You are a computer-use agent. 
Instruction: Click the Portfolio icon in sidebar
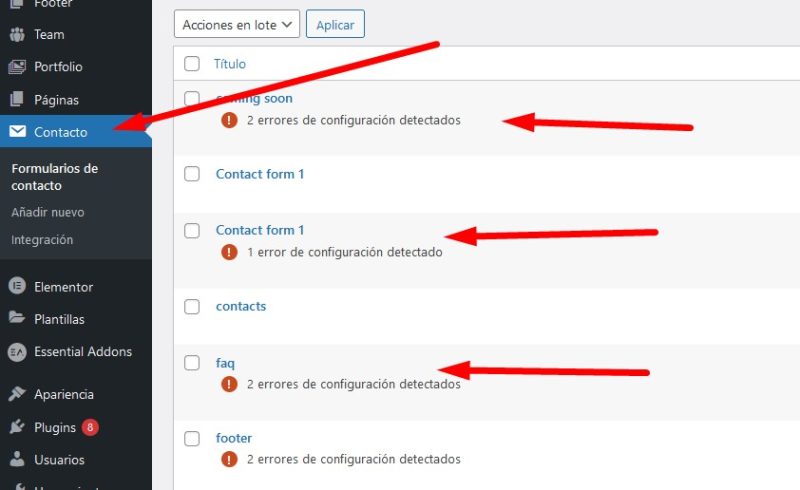click(x=16, y=67)
